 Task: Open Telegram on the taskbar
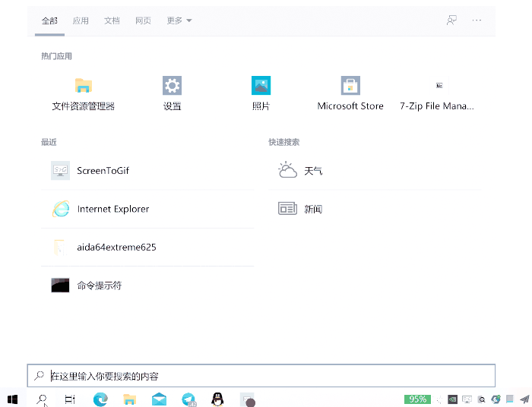click(188, 399)
